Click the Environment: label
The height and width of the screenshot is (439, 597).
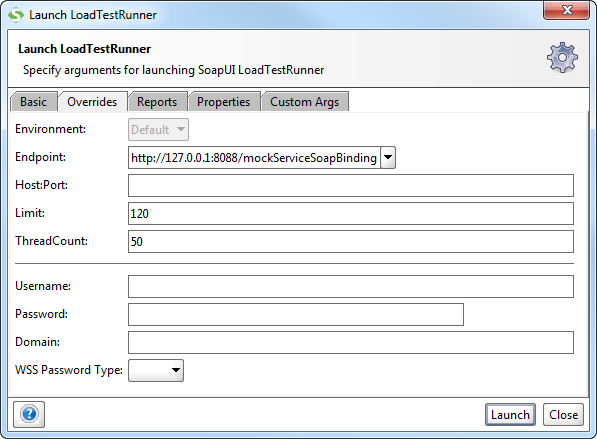coord(50,129)
